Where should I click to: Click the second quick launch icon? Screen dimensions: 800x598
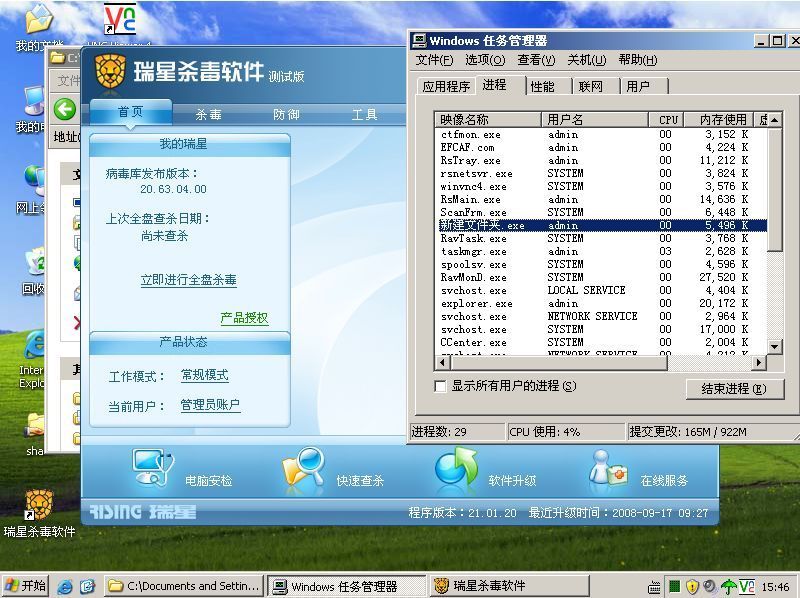(x=87, y=586)
